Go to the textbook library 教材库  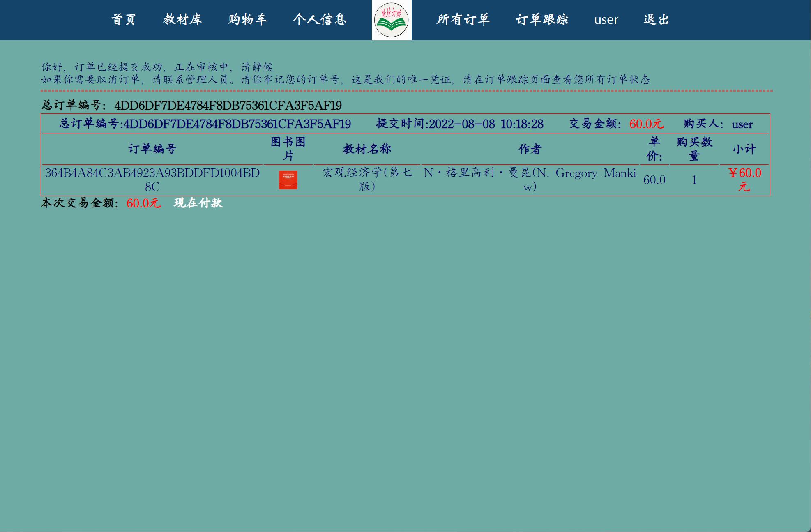coord(182,20)
